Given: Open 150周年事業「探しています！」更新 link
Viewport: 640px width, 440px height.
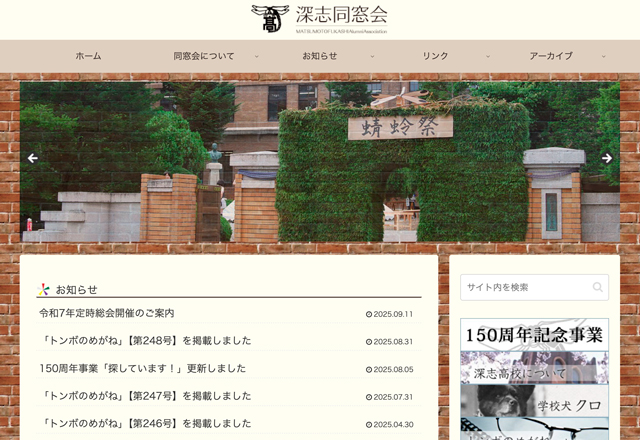Looking at the screenshot, I should pos(143,369).
